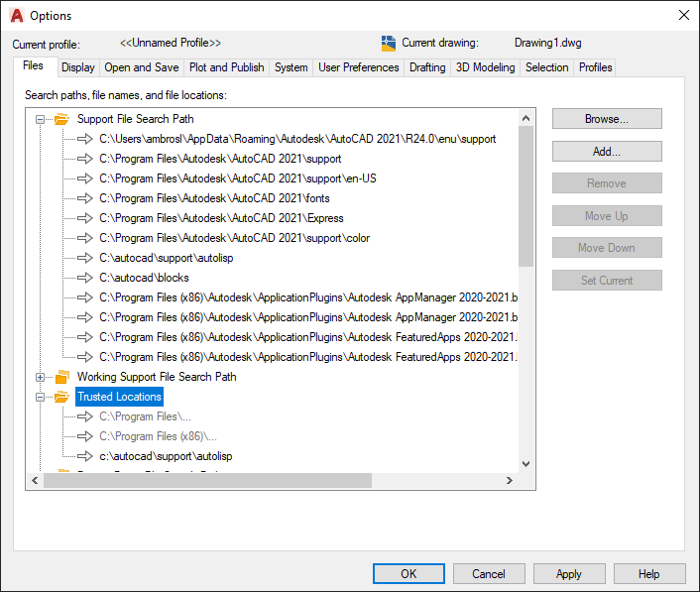Click arrow icon beside C:\autocad\support\autolisp in Support paths
Viewport: 700px width, 592px height.
(x=85, y=258)
